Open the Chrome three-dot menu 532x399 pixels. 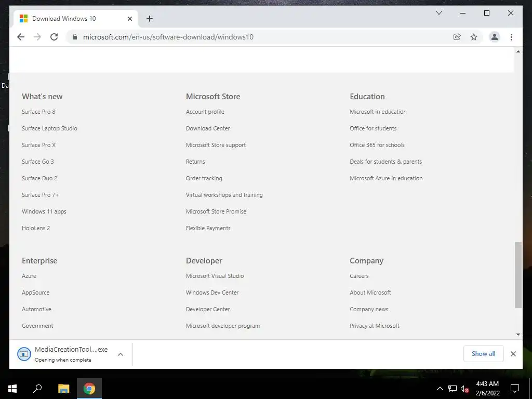pyautogui.click(x=511, y=37)
